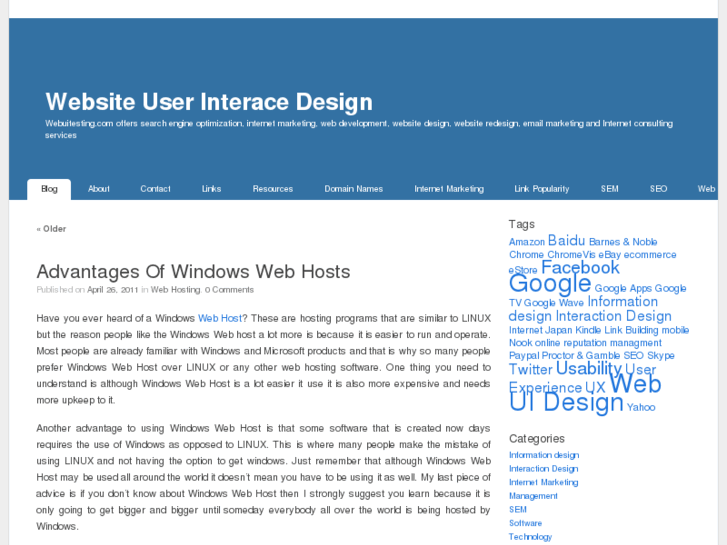Screen dimensions: 727x545
Task: Open the Software category
Action: click(526, 523)
